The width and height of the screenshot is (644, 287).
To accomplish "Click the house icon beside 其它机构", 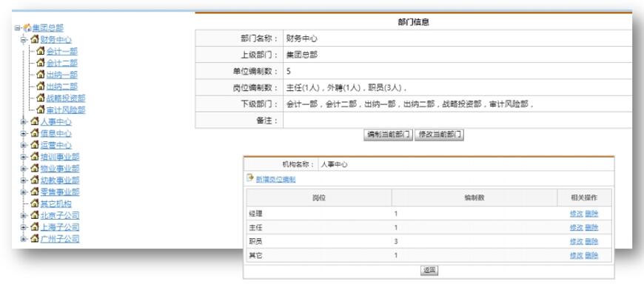I will click(x=35, y=203).
